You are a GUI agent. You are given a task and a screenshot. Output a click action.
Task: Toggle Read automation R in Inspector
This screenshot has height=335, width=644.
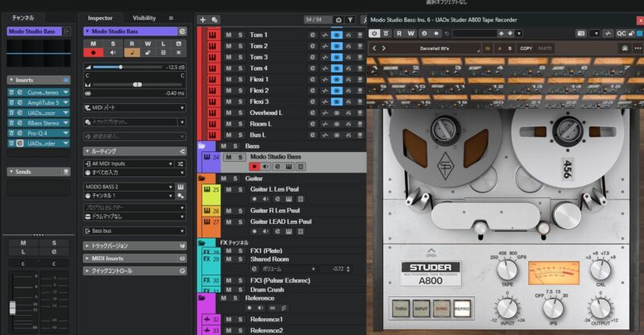click(132, 43)
